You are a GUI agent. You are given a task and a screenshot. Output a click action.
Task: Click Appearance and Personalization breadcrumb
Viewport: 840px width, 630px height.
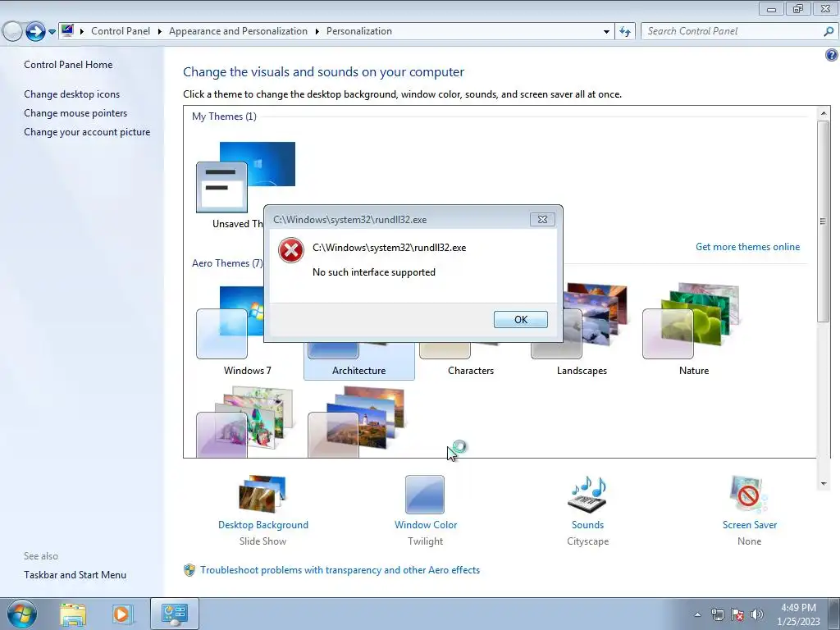pyautogui.click(x=239, y=31)
